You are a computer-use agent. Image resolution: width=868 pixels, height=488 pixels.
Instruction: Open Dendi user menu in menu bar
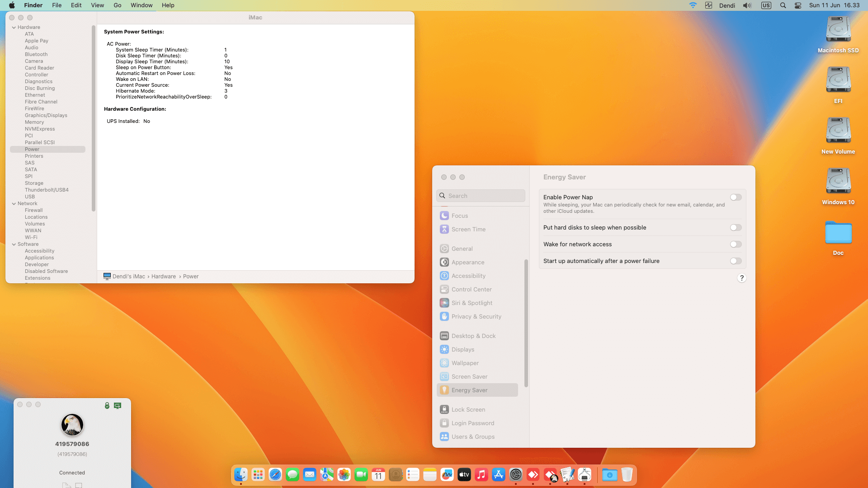[x=727, y=5]
